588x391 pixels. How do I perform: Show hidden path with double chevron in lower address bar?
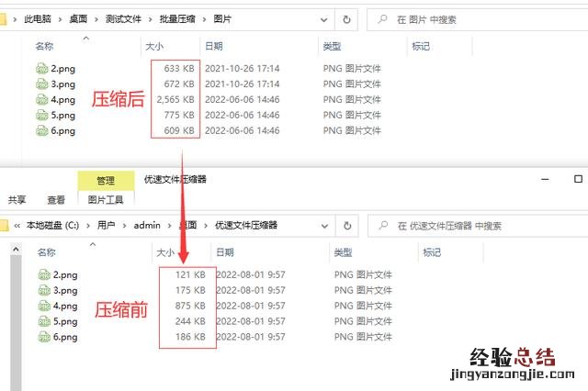[x=17, y=226]
